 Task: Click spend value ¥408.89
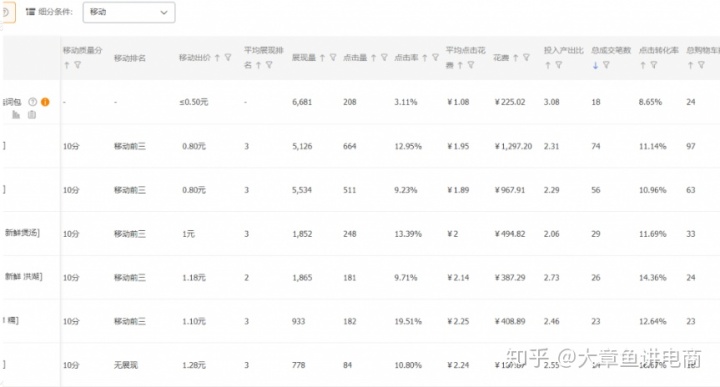pyautogui.click(x=509, y=321)
